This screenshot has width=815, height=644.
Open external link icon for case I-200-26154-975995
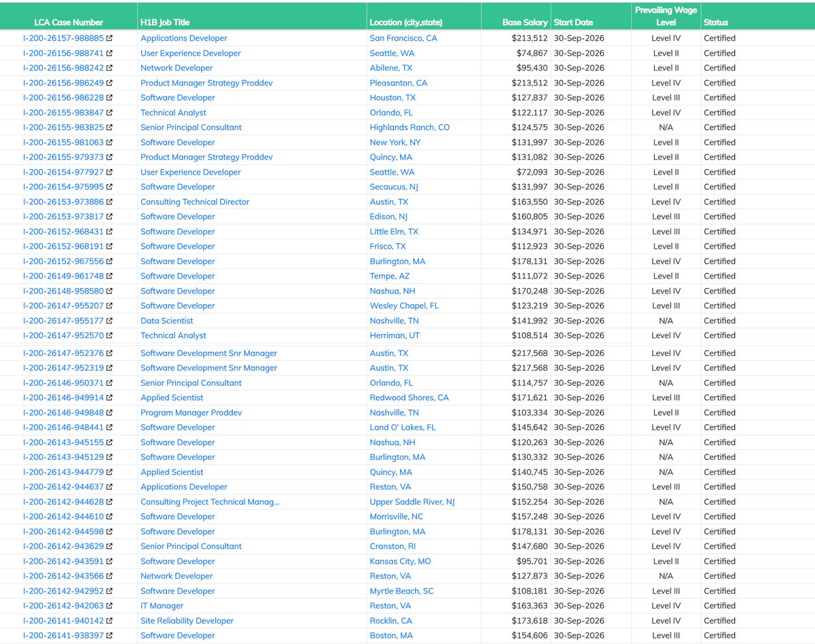(109, 187)
